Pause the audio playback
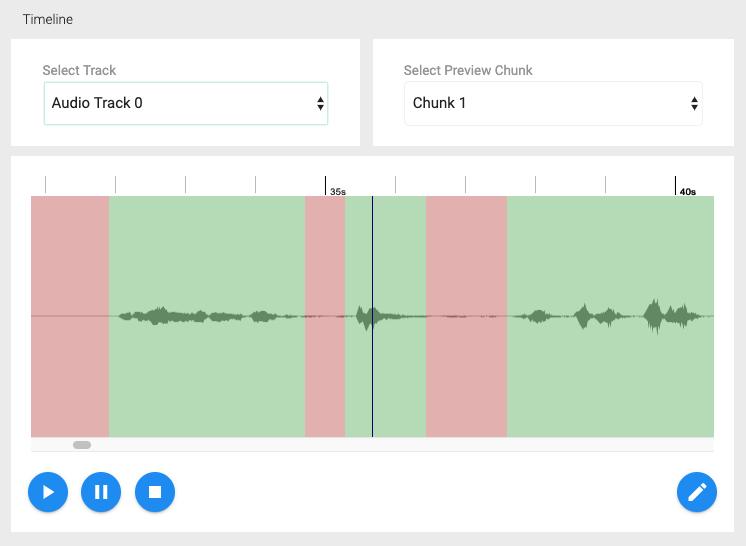Screen dimensions: 746x546 pyautogui.click(x=101, y=491)
